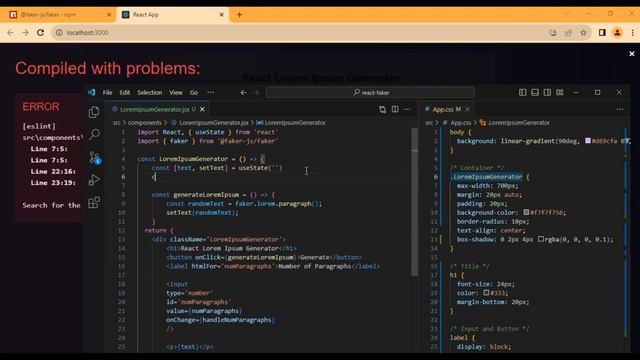Open Chrome three-dot menu
This screenshot has height=360, width=640.
click(x=632, y=33)
